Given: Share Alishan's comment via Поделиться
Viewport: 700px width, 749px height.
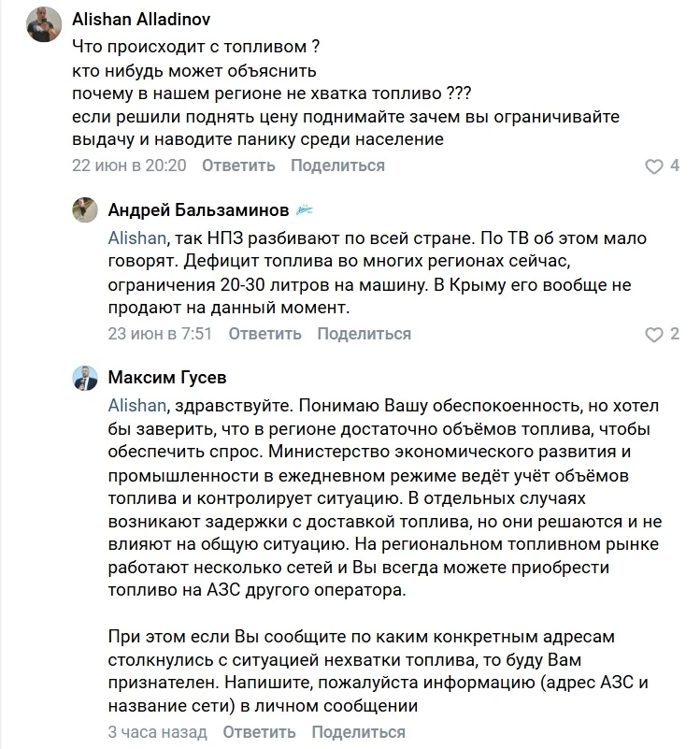Looking at the screenshot, I should tap(337, 166).
